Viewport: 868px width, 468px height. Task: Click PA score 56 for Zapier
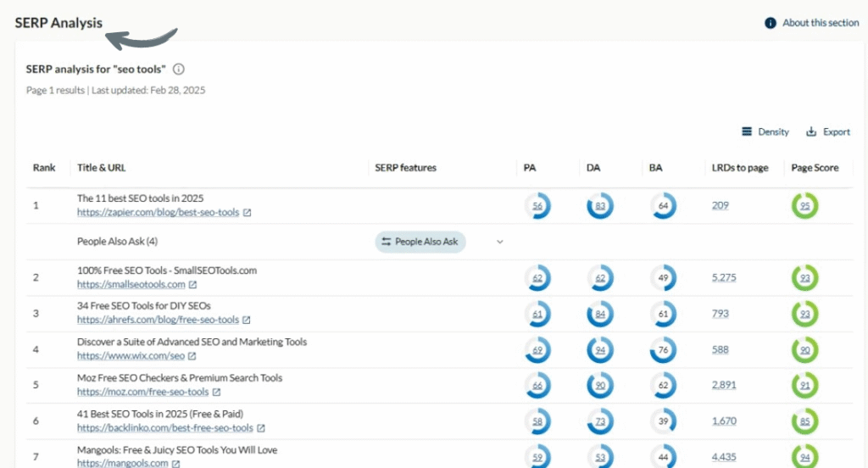pyautogui.click(x=537, y=206)
